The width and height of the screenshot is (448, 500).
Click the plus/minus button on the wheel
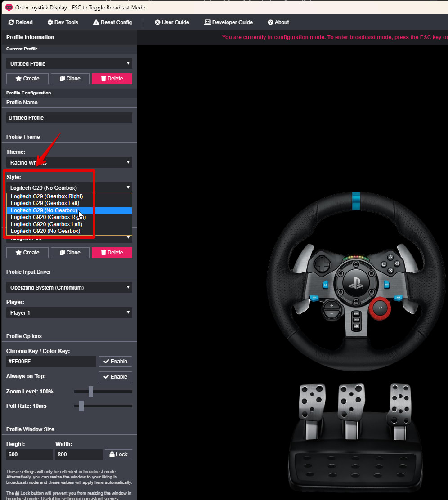coord(332,310)
